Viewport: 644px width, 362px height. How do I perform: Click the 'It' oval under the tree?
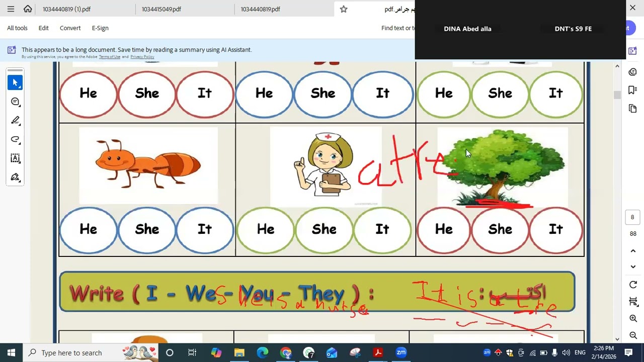556,229
